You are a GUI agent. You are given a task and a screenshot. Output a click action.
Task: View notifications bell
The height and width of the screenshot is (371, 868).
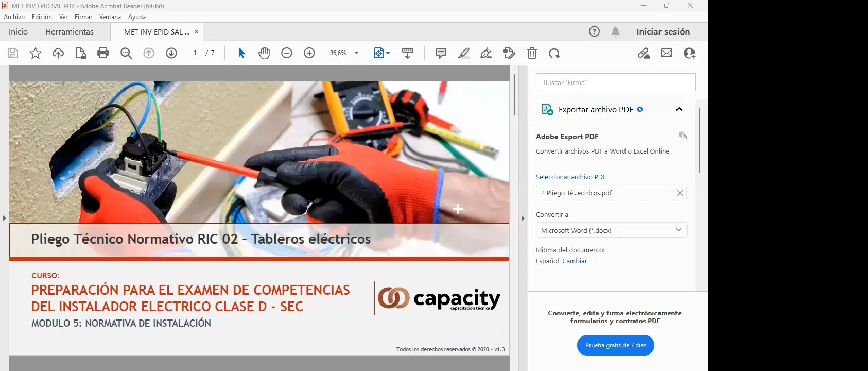[615, 31]
